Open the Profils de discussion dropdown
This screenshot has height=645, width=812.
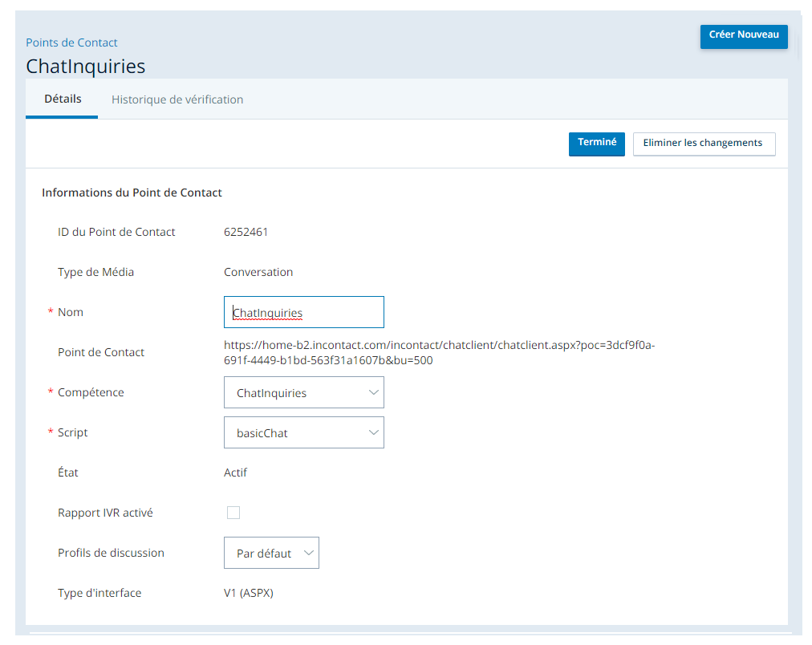pos(271,553)
